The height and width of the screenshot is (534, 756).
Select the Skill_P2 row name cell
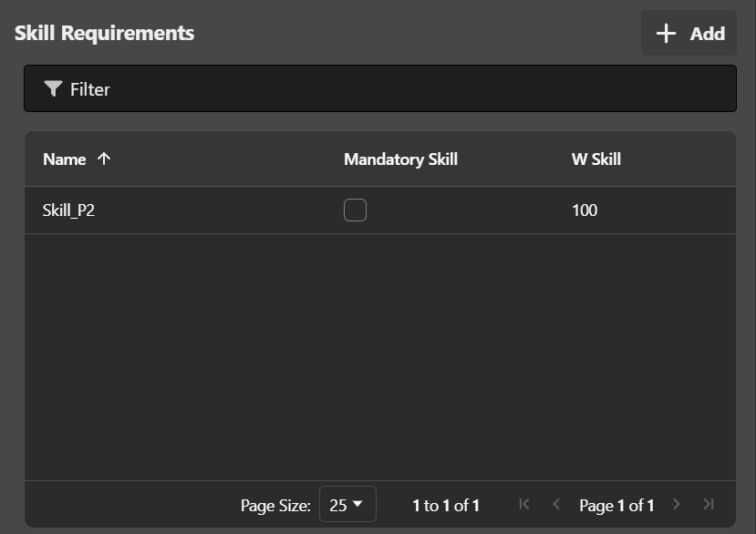pos(69,211)
